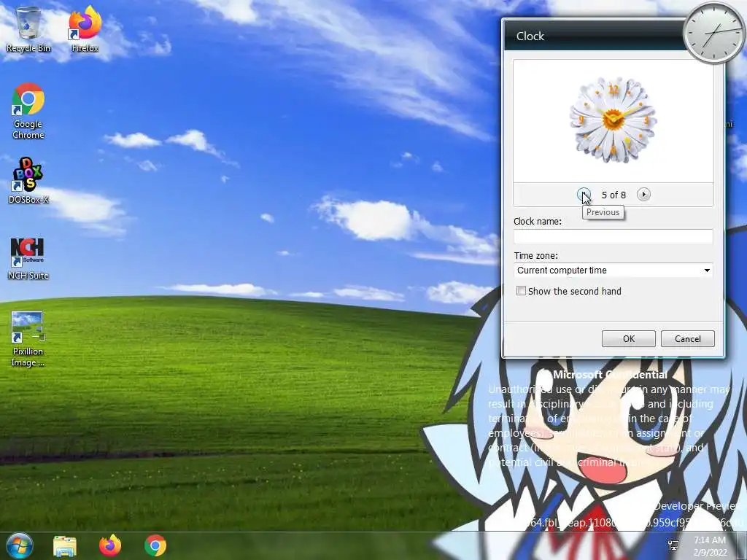
Task: Select the NCH Suite desktop shortcut
Action: pos(28,259)
